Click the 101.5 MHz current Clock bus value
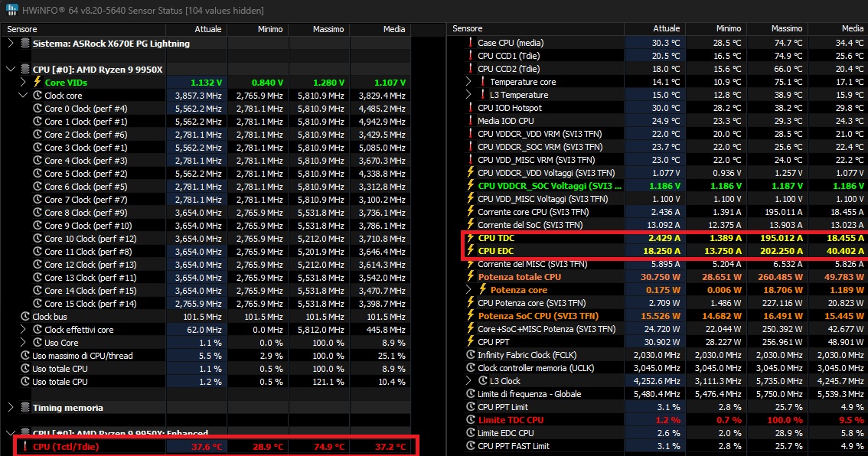Screen dimensions: 868x456 coord(202,317)
